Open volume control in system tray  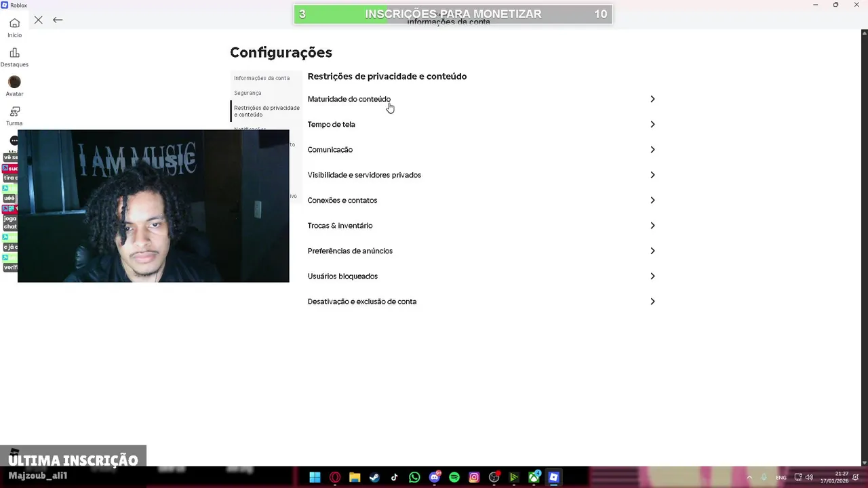click(x=809, y=477)
